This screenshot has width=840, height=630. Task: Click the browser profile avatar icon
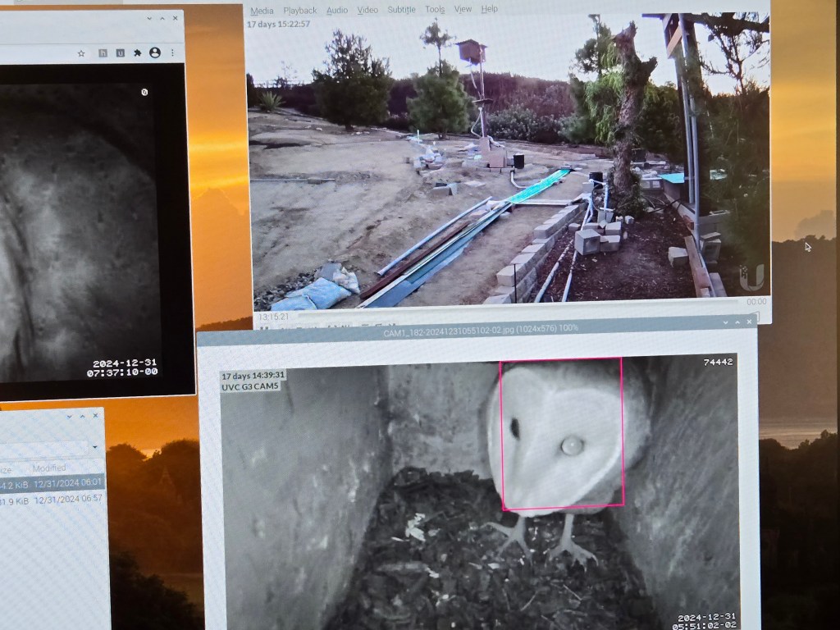coord(154,52)
